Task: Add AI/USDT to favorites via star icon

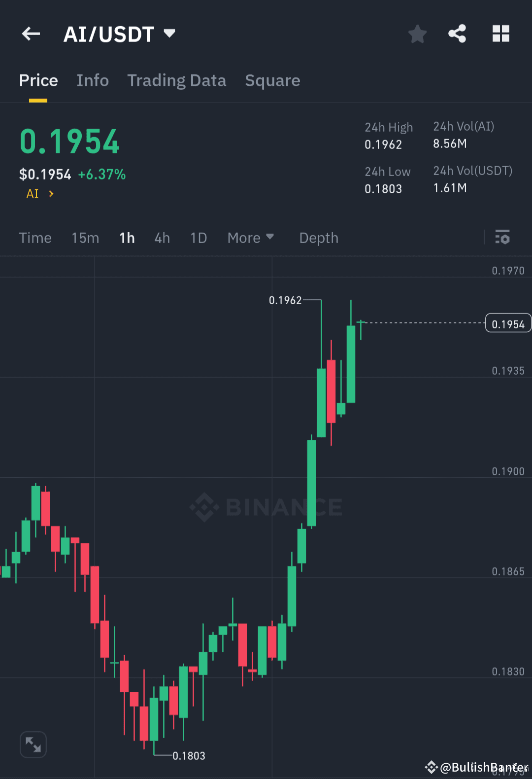Action: [x=417, y=34]
